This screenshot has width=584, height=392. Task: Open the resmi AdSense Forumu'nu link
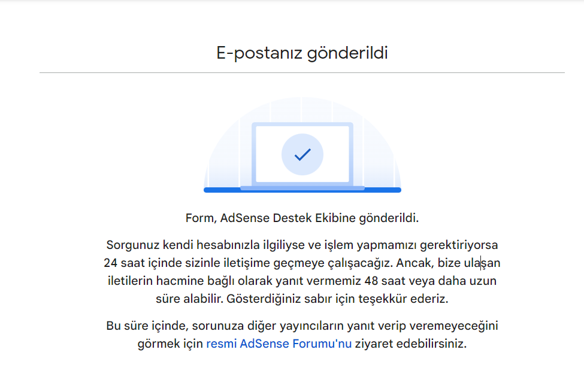(x=279, y=344)
